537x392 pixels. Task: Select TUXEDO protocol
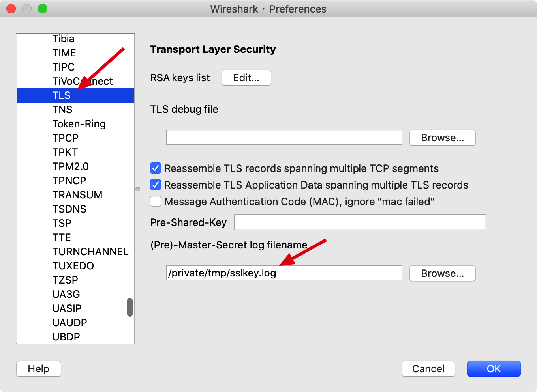click(75, 266)
